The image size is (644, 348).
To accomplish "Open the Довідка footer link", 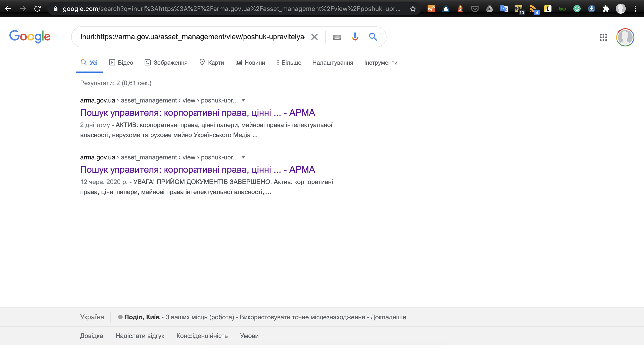I will [x=92, y=336].
